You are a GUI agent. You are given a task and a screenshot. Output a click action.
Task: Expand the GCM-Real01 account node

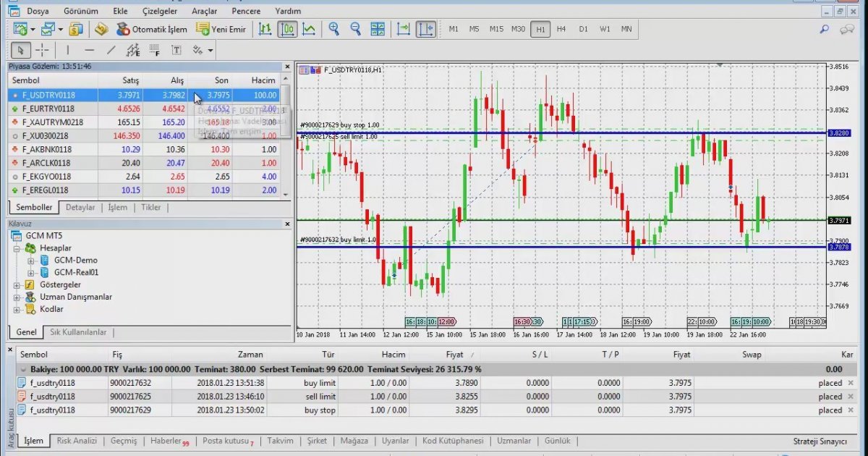pyautogui.click(x=31, y=273)
